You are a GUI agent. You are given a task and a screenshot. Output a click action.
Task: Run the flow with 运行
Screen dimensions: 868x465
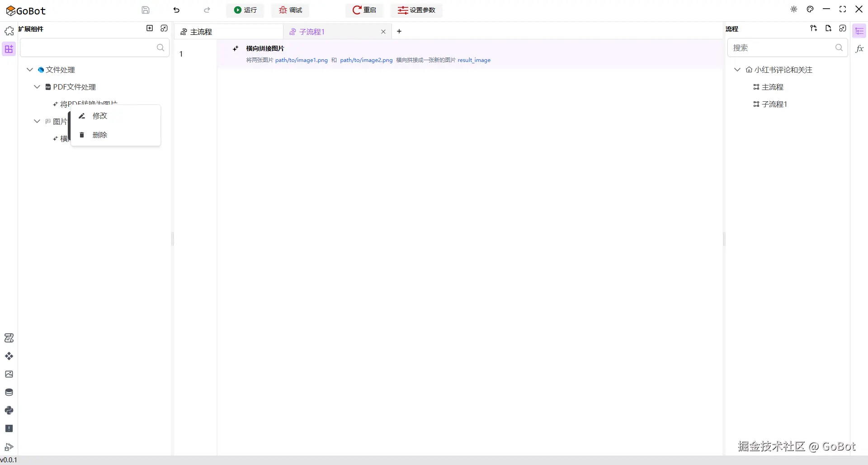tap(245, 10)
